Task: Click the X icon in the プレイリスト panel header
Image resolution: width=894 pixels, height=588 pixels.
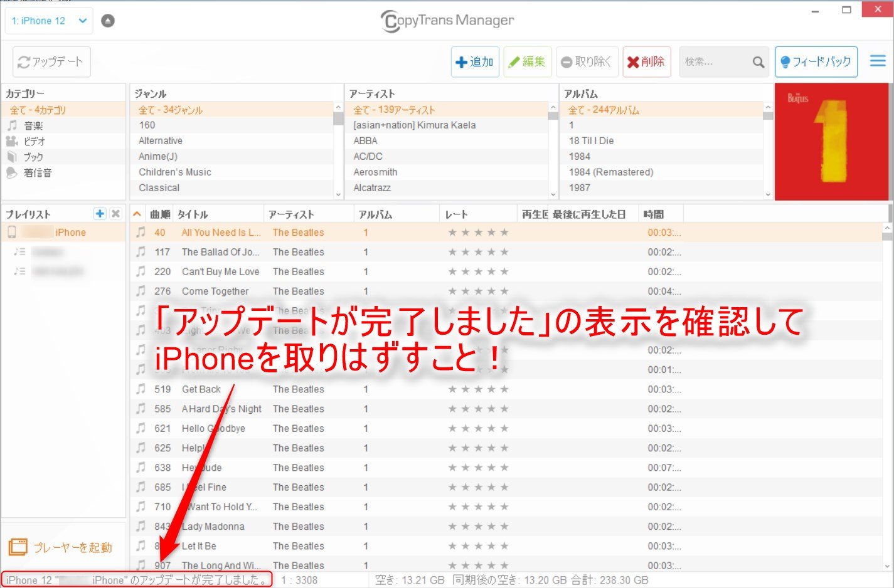Action: [x=115, y=213]
